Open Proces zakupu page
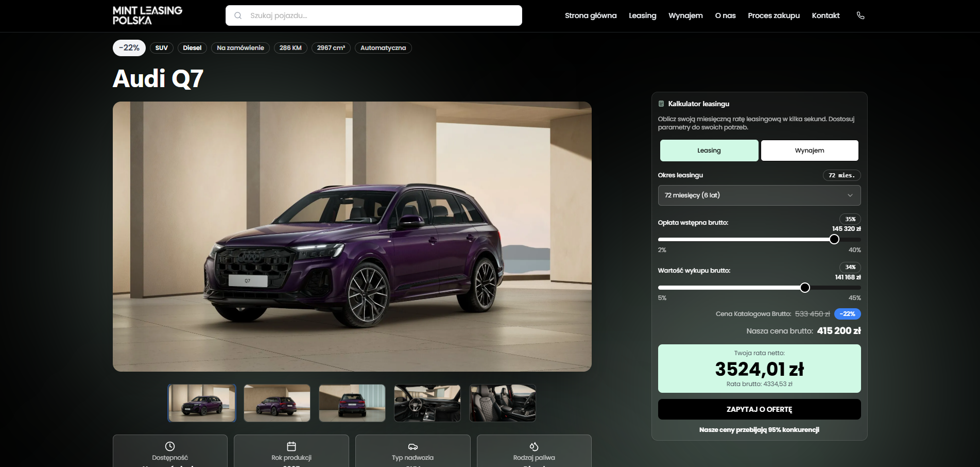The height and width of the screenshot is (467, 980). [773, 15]
